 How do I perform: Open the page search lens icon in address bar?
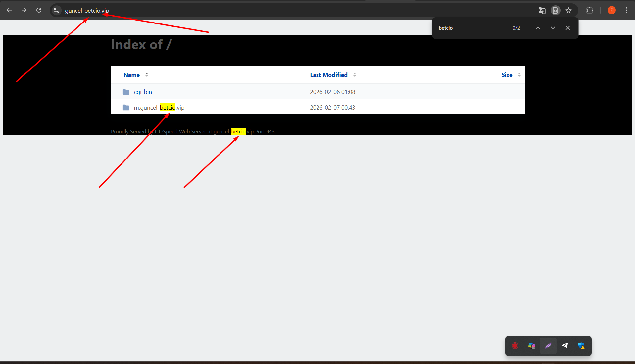(x=556, y=10)
